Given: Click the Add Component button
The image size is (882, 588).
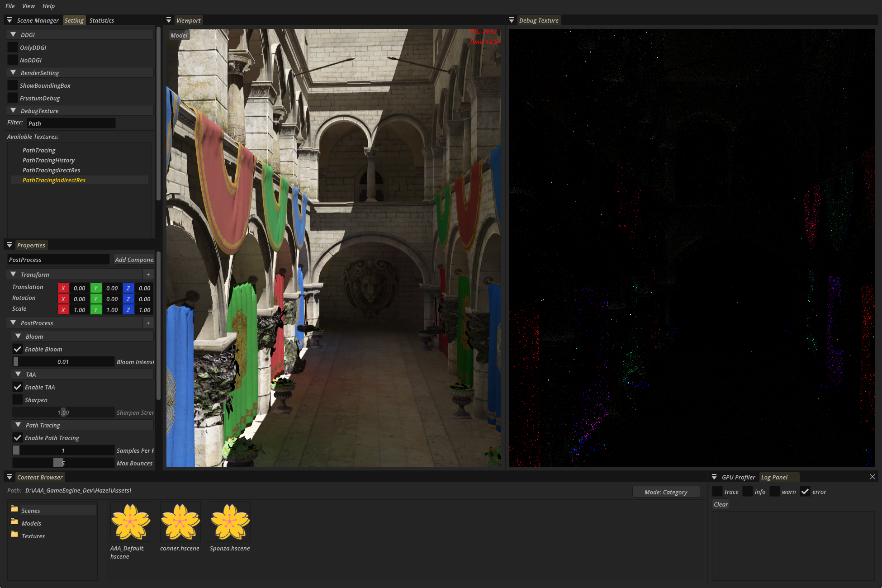Looking at the screenshot, I should (x=134, y=260).
